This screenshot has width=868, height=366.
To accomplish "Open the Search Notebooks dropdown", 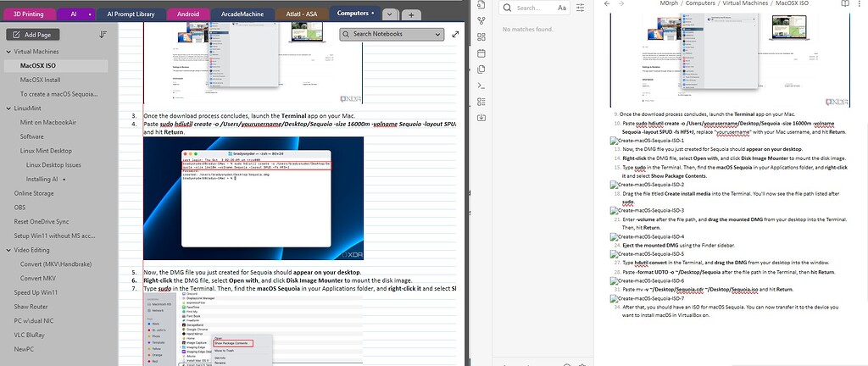I will (x=437, y=34).
